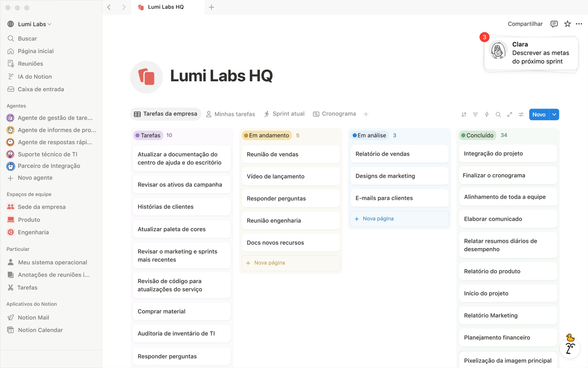Expand the database with the full-screen arrows icon
The image size is (588, 368).
pyautogui.click(x=509, y=114)
